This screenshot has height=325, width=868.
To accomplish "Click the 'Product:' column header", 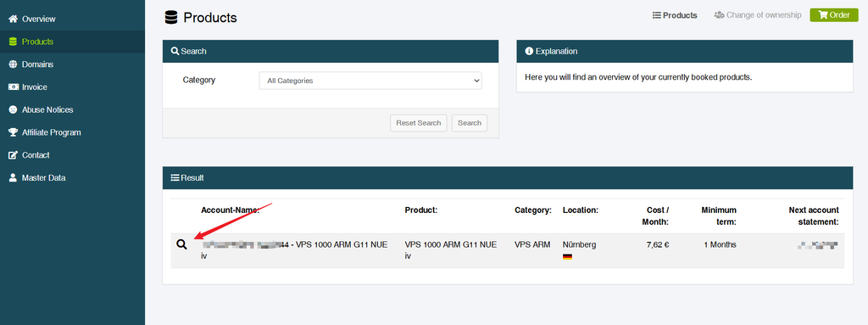I will [x=421, y=210].
